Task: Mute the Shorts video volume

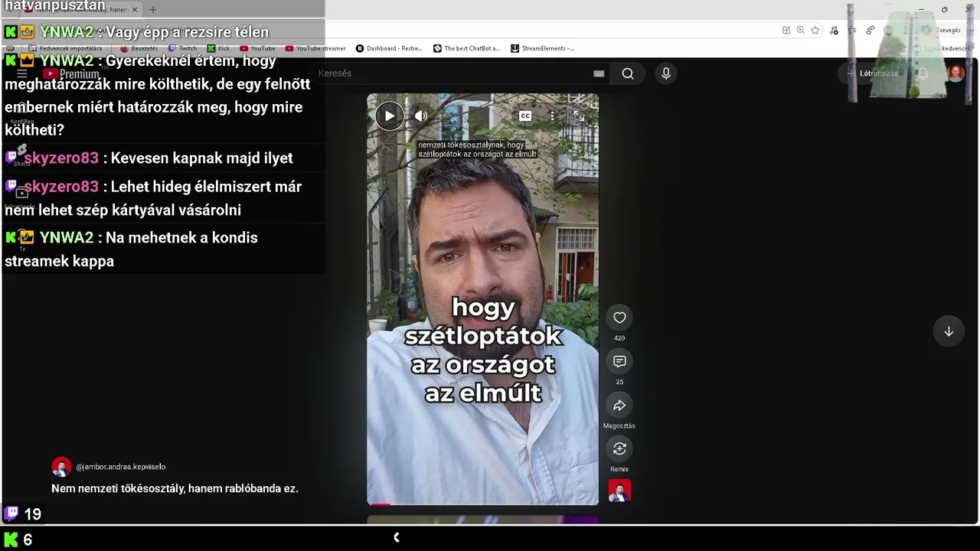Action: [421, 116]
